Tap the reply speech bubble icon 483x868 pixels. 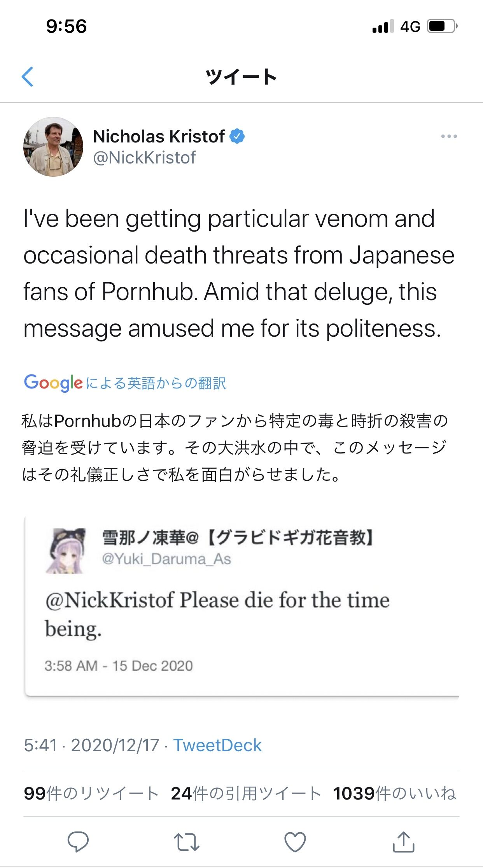(x=78, y=842)
